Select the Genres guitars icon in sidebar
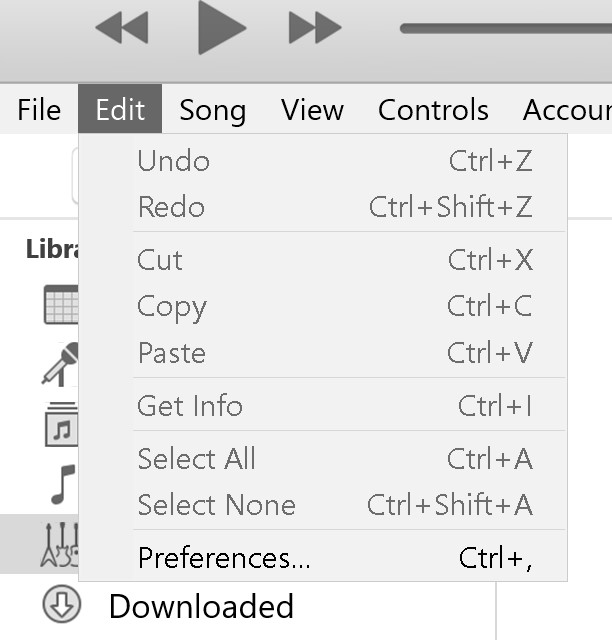Image resolution: width=612 pixels, height=640 pixels. [60, 545]
